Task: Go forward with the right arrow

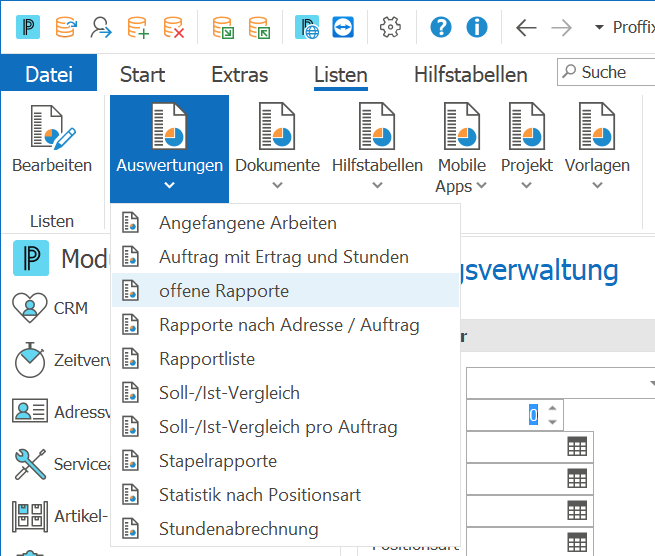Action: pyautogui.click(x=561, y=28)
